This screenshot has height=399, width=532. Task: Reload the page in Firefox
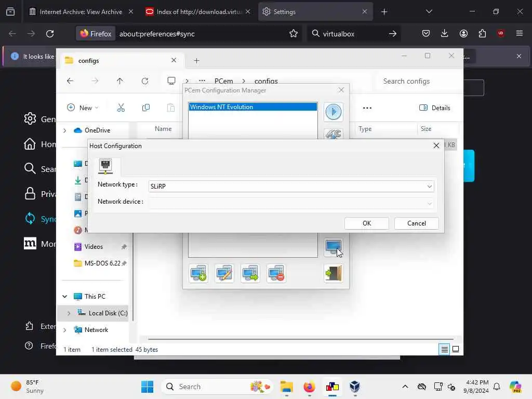[x=50, y=34]
